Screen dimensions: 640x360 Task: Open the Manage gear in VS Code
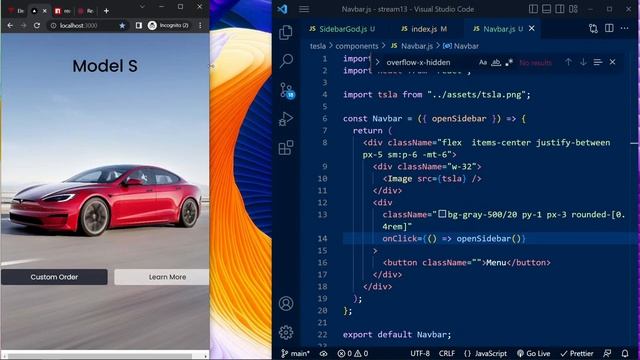pyautogui.click(x=286, y=332)
